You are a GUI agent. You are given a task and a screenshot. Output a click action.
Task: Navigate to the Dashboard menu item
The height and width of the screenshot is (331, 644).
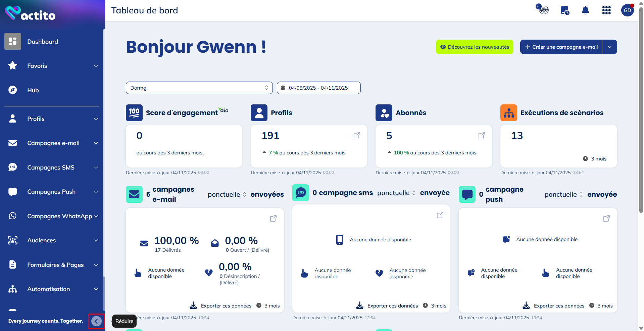pos(43,41)
